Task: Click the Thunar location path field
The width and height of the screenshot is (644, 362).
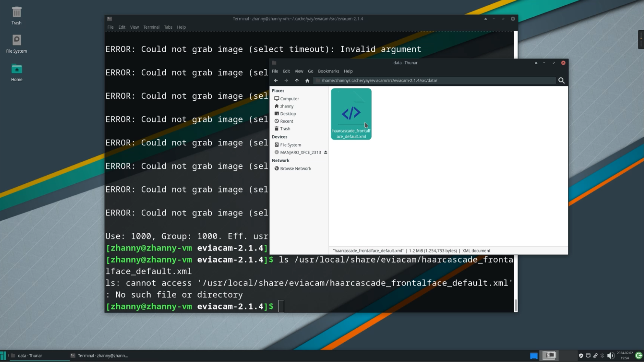Action: [x=434, y=80]
